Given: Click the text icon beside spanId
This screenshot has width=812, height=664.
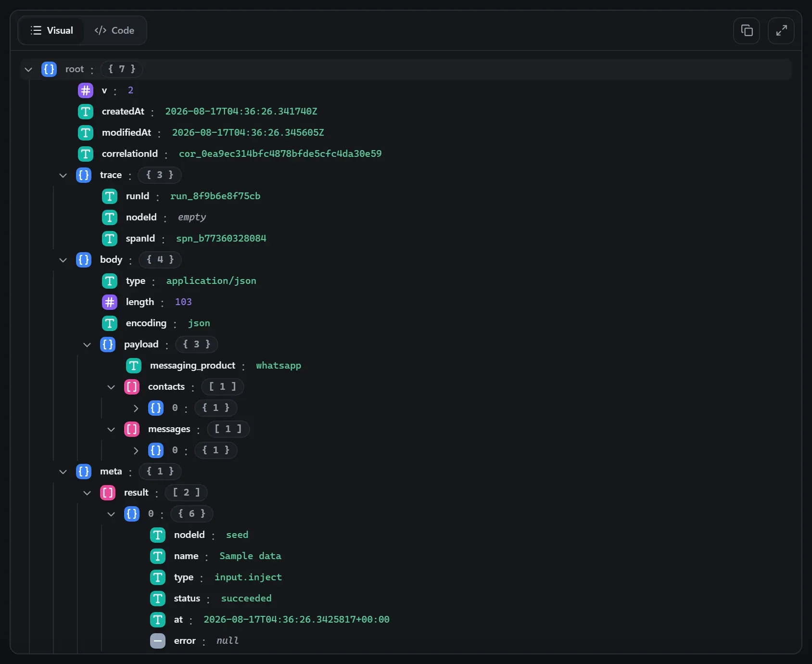Looking at the screenshot, I should coord(110,239).
